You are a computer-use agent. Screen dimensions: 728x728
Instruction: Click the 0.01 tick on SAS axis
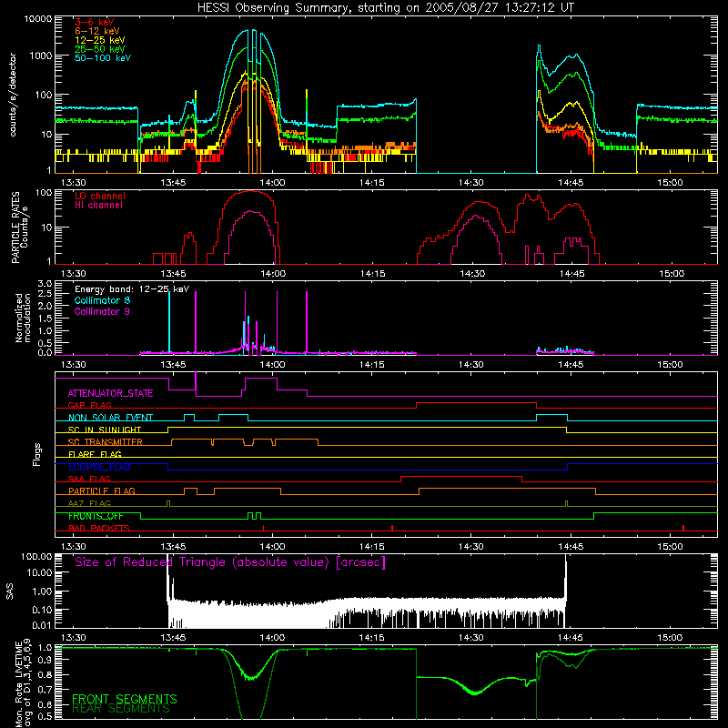tap(42, 625)
